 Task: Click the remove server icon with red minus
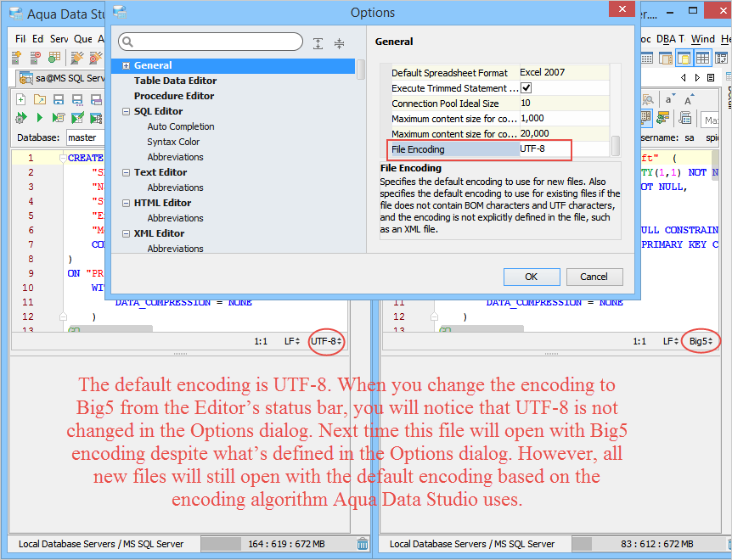coord(36,58)
